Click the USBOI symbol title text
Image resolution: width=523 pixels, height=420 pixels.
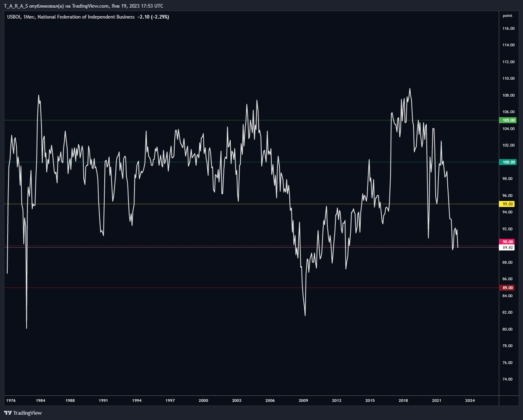pos(14,17)
